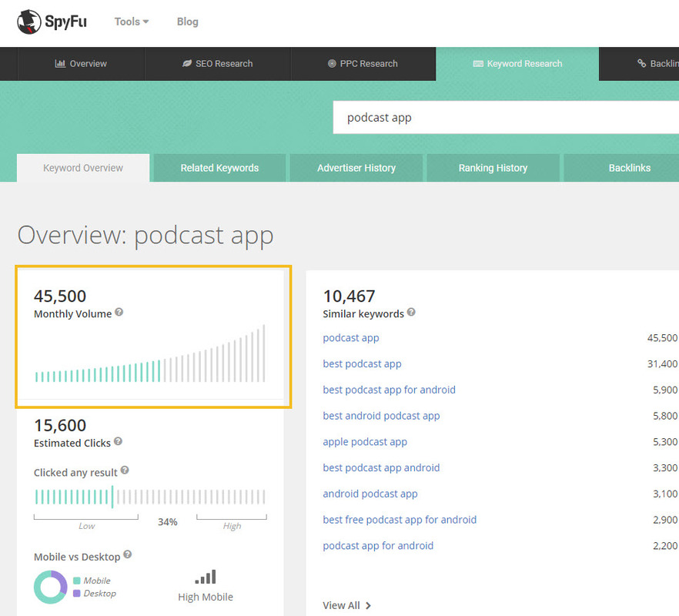Click help icon next to Monthly Volume

(119, 313)
